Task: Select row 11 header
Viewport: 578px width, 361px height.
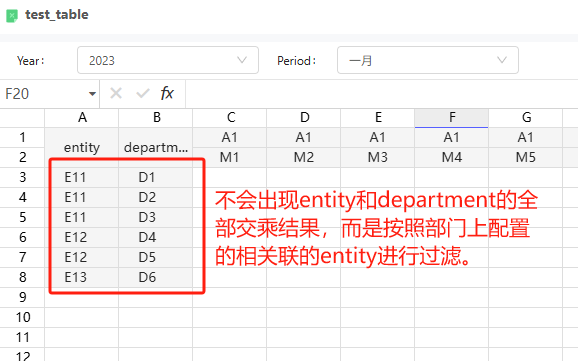Action: pyautogui.click(x=22, y=337)
